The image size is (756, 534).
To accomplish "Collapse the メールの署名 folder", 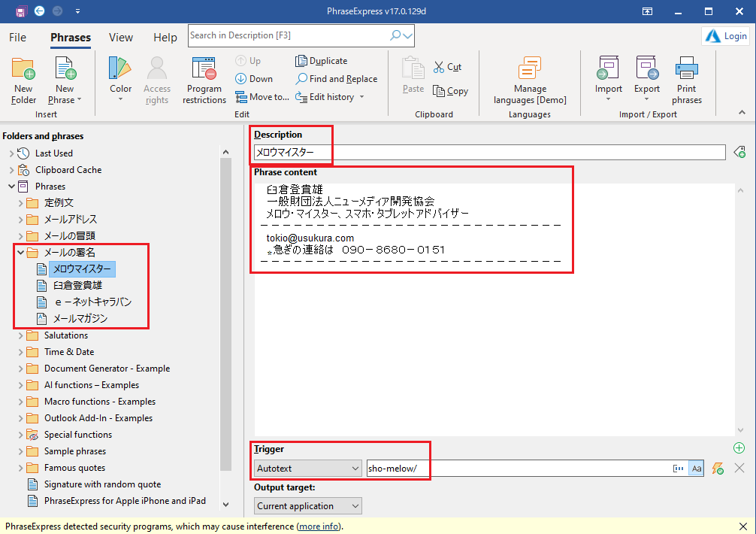I will (x=20, y=253).
